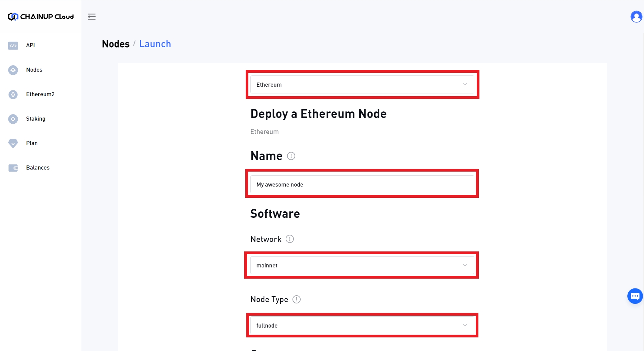Show the Network info tooltip icon
Screen dimensions: 644x351
290,239
